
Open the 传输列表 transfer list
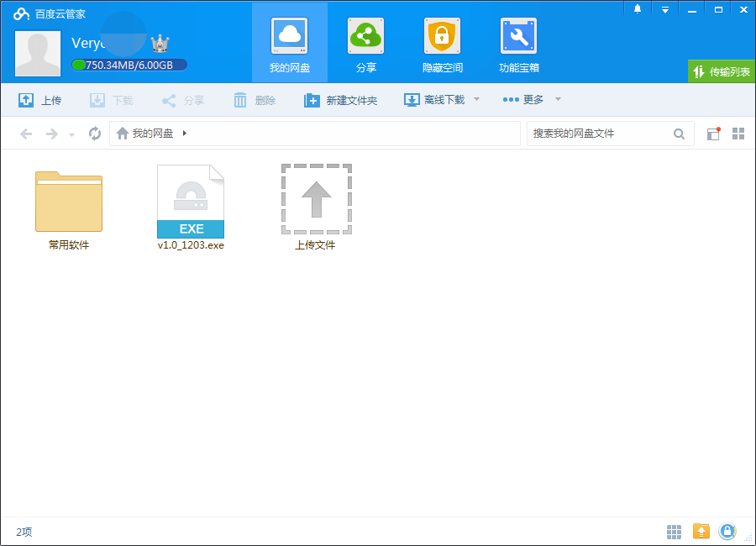(x=722, y=72)
